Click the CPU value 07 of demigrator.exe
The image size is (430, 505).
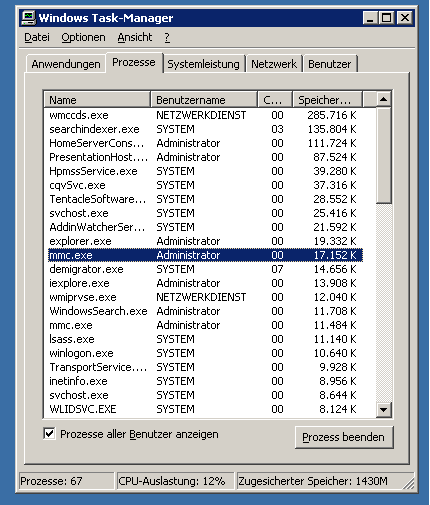277,269
